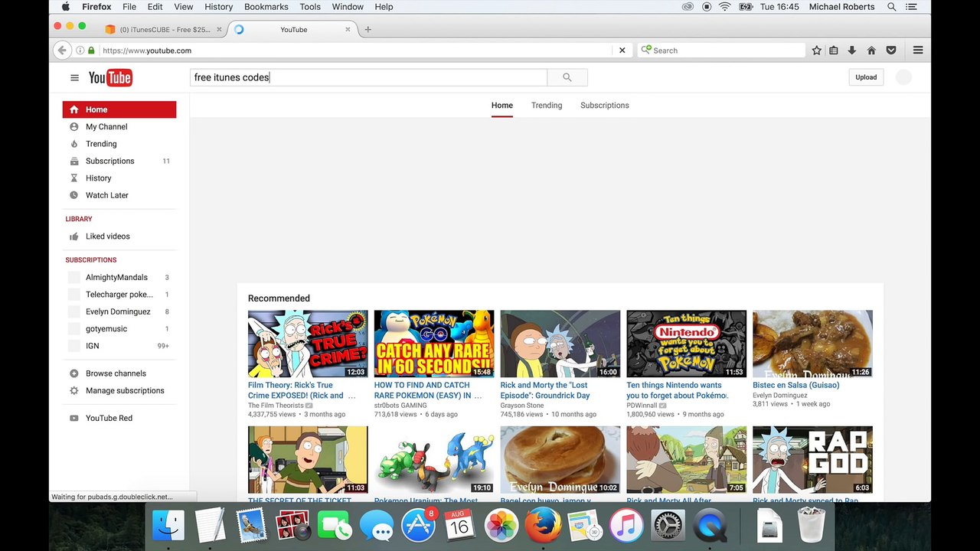Open a new tab with the plus button
Viewport: 980px width, 551px height.
click(367, 29)
